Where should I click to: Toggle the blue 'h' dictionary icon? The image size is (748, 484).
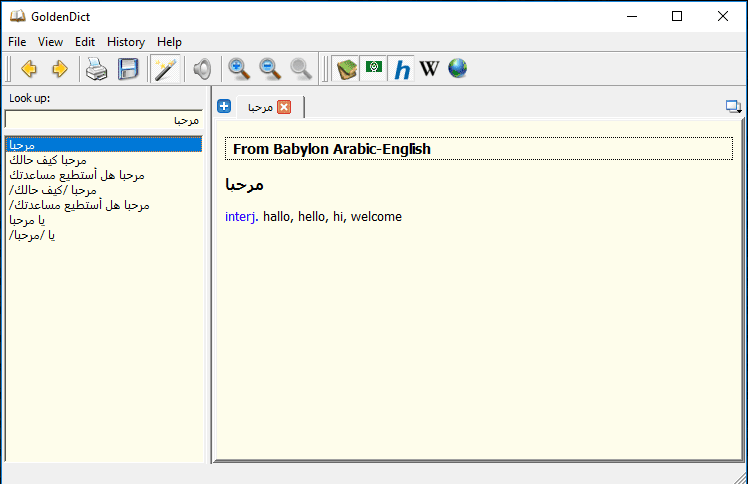[402, 69]
